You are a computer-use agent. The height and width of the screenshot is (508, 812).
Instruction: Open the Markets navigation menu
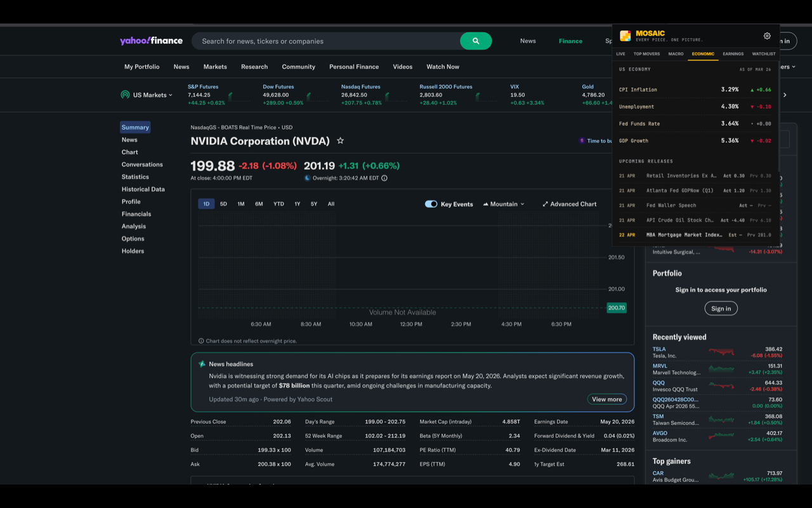(215, 67)
